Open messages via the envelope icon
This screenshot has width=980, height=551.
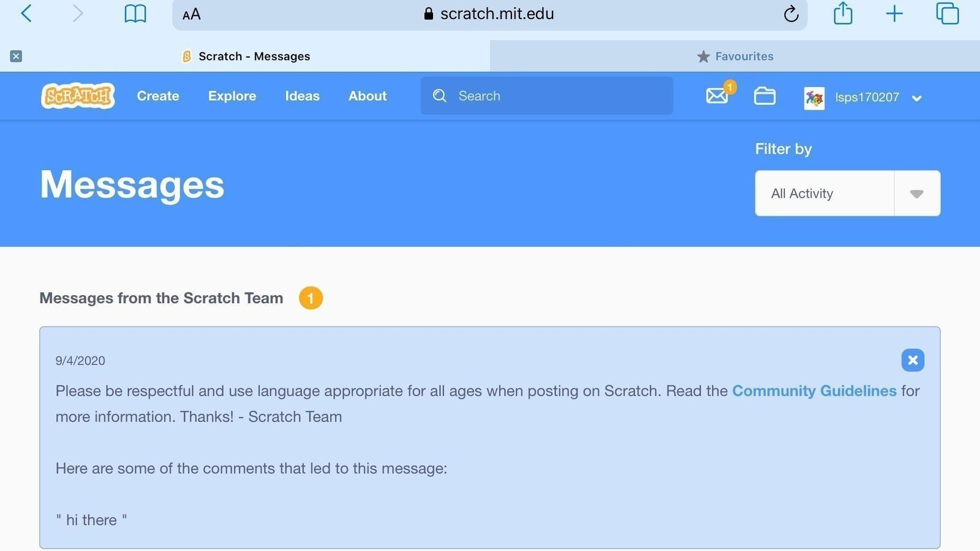click(x=716, y=96)
